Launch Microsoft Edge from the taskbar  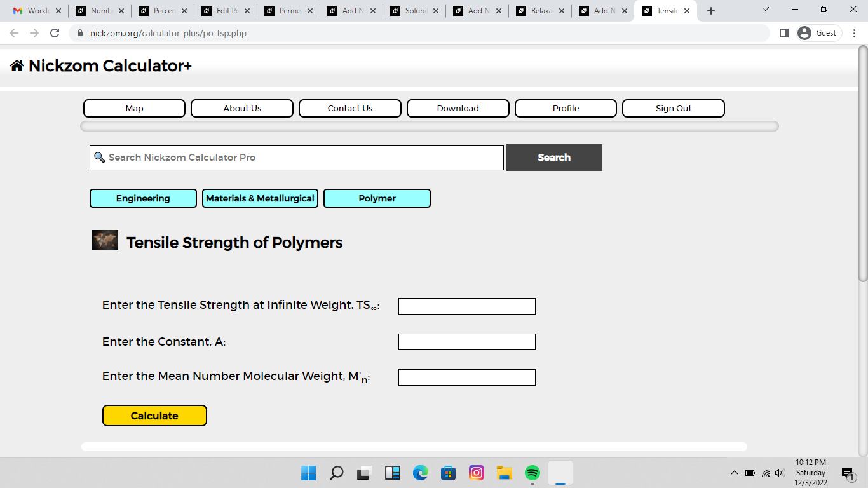point(421,473)
